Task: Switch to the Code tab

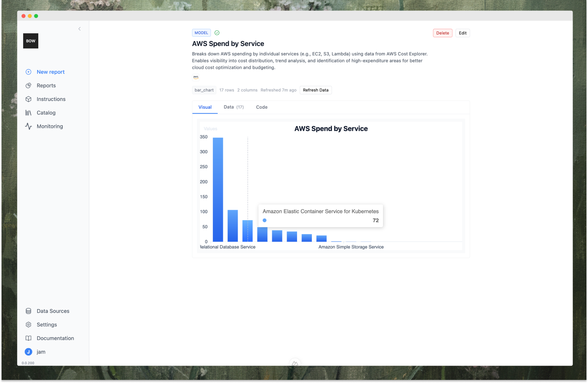Action: [262, 107]
